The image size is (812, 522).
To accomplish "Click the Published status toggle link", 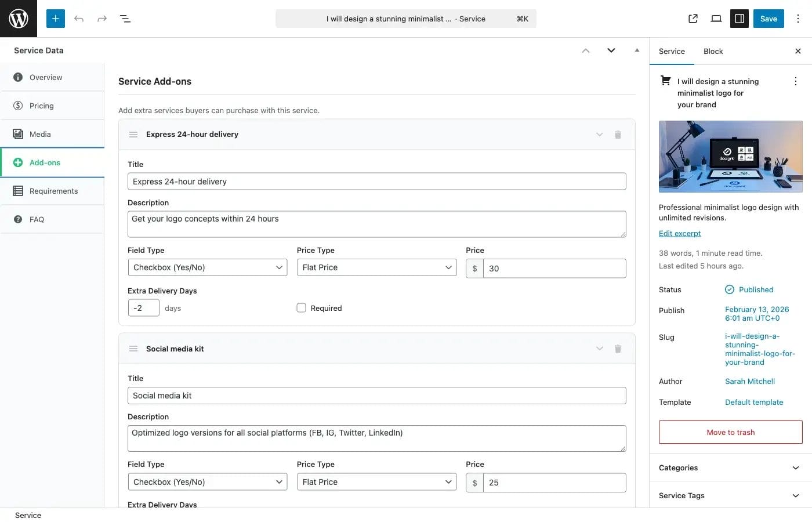I will pyautogui.click(x=756, y=289).
